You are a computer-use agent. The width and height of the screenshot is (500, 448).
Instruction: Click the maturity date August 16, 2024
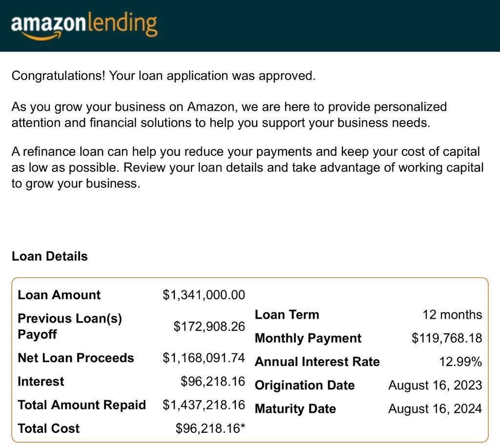(x=435, y=408)
